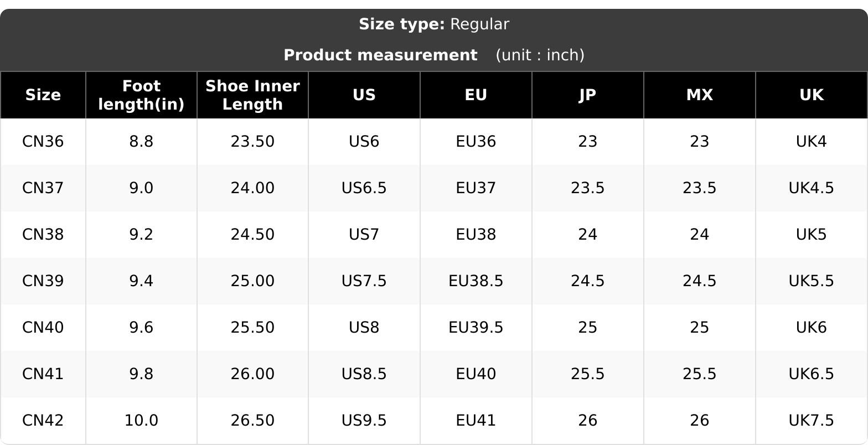Select the JP column header
Viewport: 868px width, 445px height.
pyautogui.click(x=588, y=95)
